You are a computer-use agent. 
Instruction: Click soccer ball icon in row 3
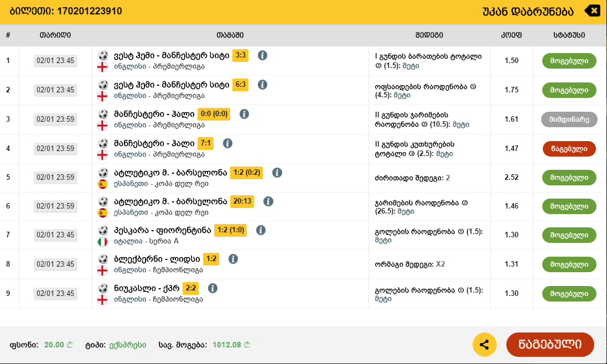click(103, 114)
